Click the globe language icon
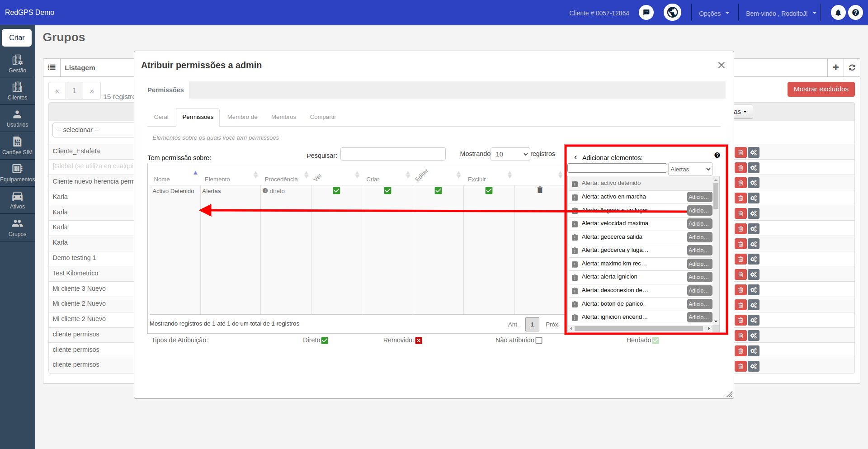 [672, 12]
